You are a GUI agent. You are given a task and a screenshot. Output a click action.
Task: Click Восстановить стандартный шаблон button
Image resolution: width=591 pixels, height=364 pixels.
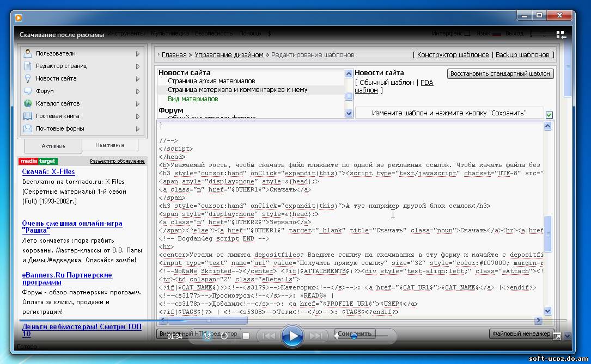500,73
